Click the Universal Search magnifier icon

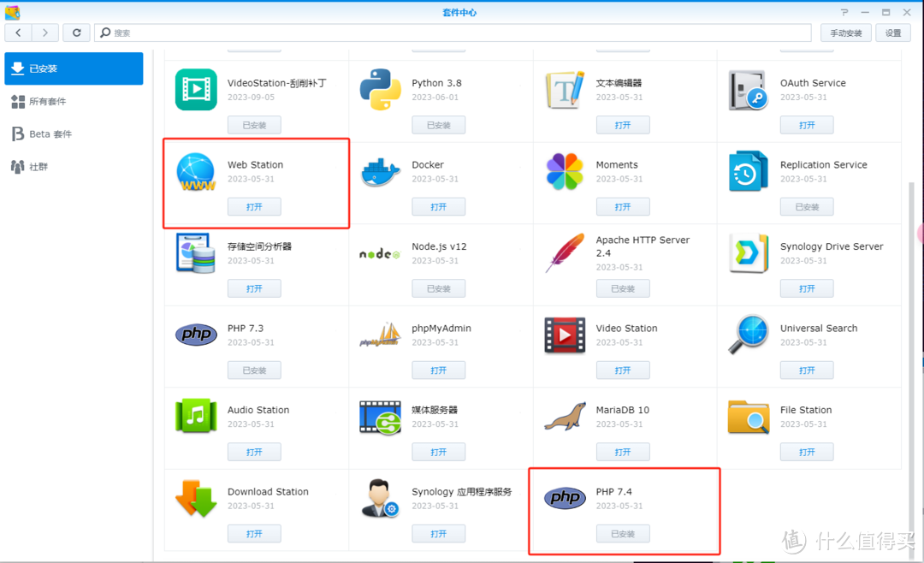tap(749, 335)
